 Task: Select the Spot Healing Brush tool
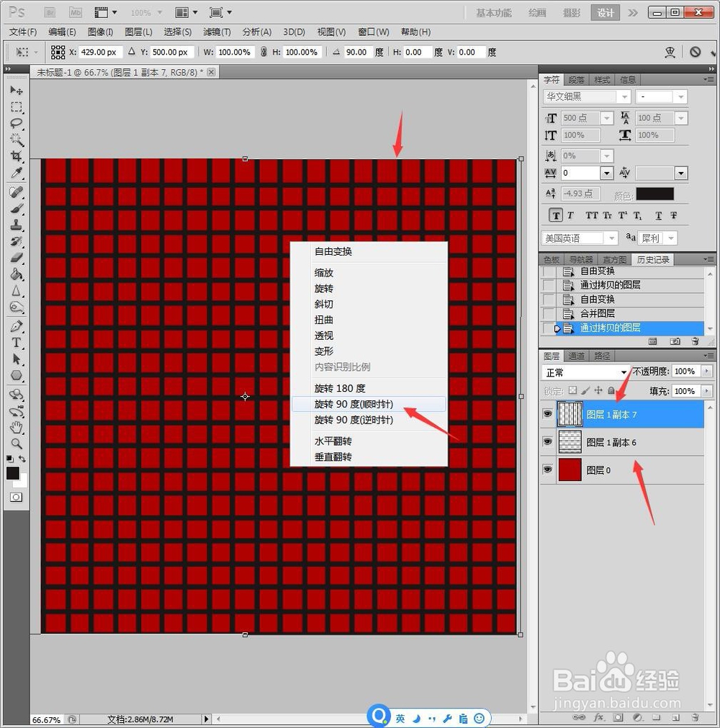pyautogui.click(x=17, y=192)
